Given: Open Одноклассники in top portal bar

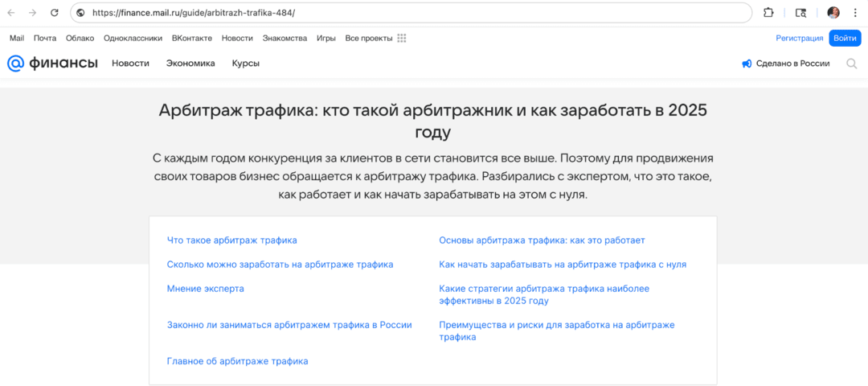Looking at the screenshot, I should 133,39.
